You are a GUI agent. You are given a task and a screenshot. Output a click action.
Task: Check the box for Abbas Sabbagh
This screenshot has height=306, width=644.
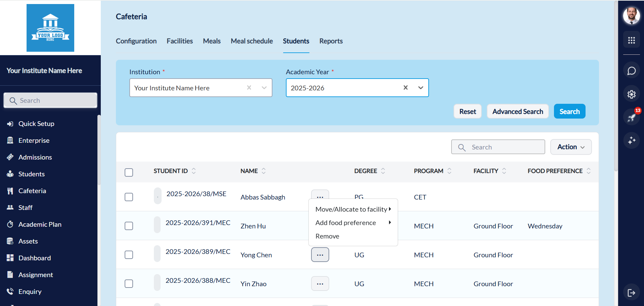click(129, 197)
